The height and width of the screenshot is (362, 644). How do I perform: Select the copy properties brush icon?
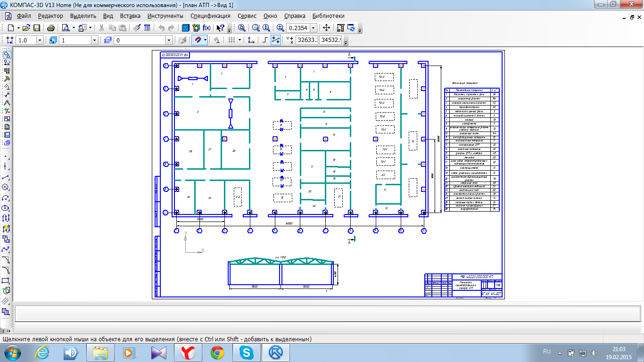(x=137, y=28)
